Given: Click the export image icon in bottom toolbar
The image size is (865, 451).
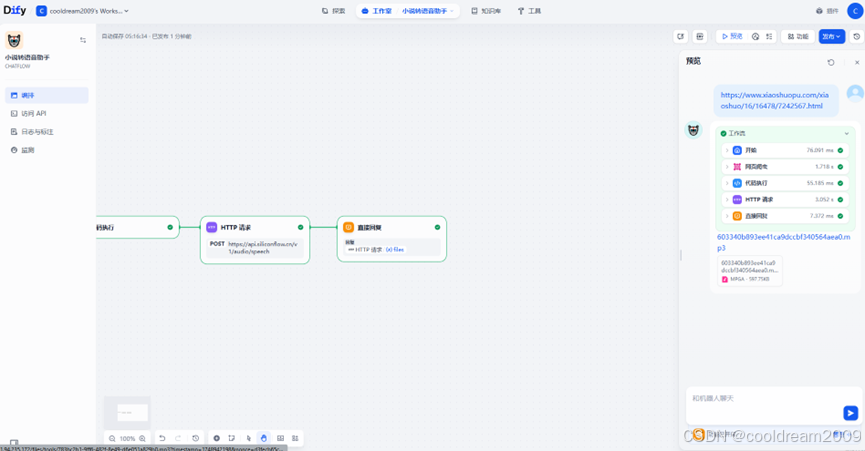Looking at the screenshot, I should pos(280,438).
